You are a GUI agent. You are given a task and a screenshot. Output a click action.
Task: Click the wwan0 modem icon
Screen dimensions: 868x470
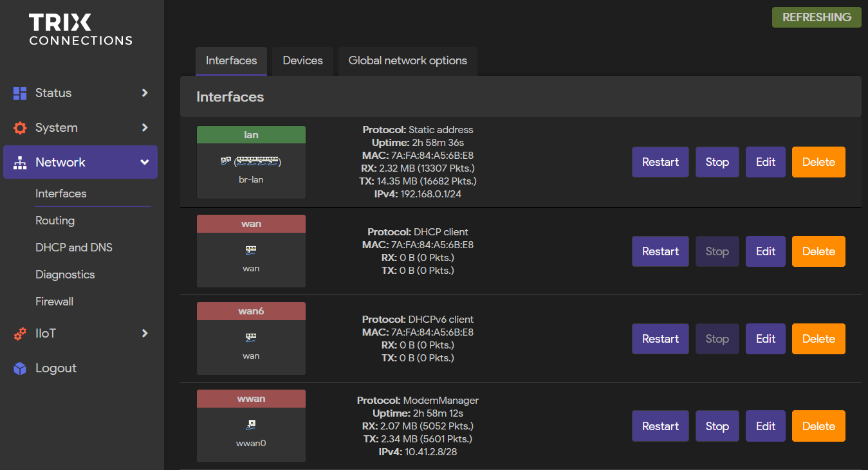point(251,423)
